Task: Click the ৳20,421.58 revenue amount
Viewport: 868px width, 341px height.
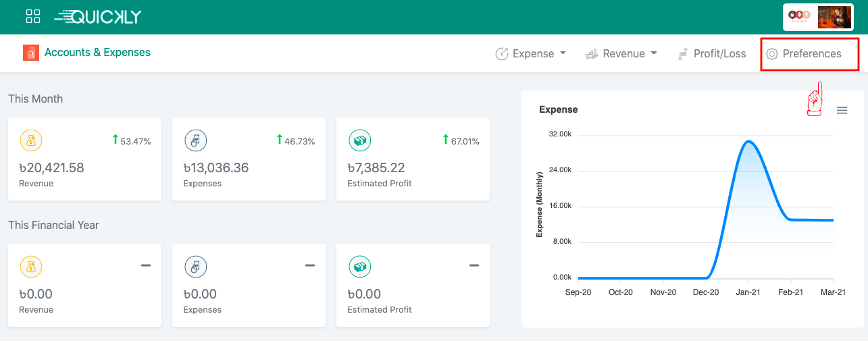Action: point(51,168)
